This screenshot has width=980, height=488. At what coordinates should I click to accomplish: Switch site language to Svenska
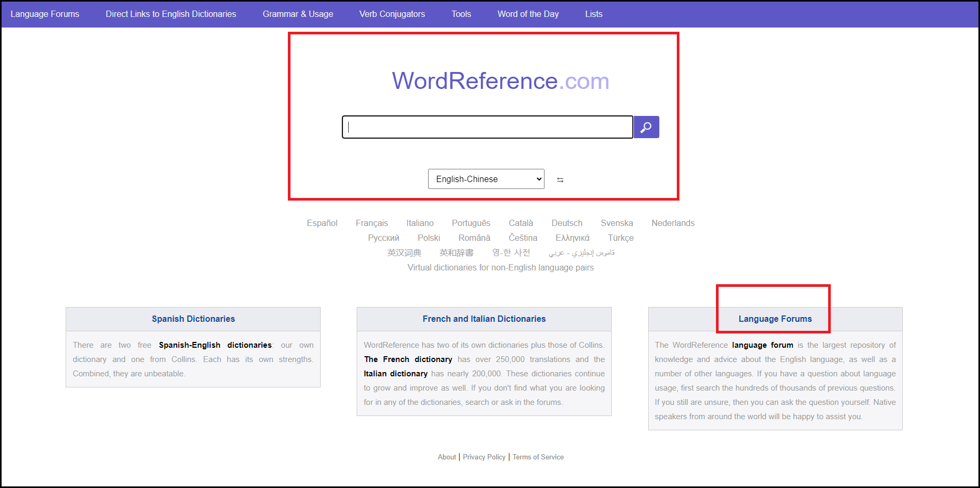(617, 223)
